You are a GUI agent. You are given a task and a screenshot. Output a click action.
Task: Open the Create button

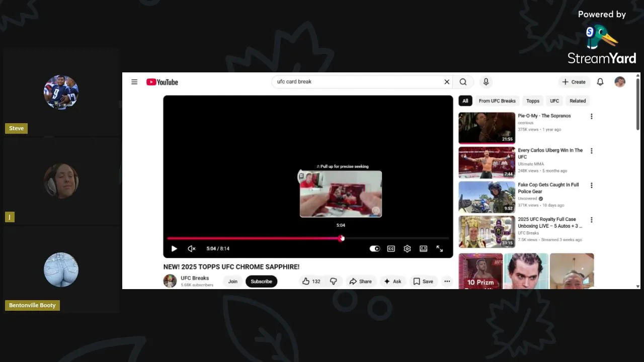[574, 82]
